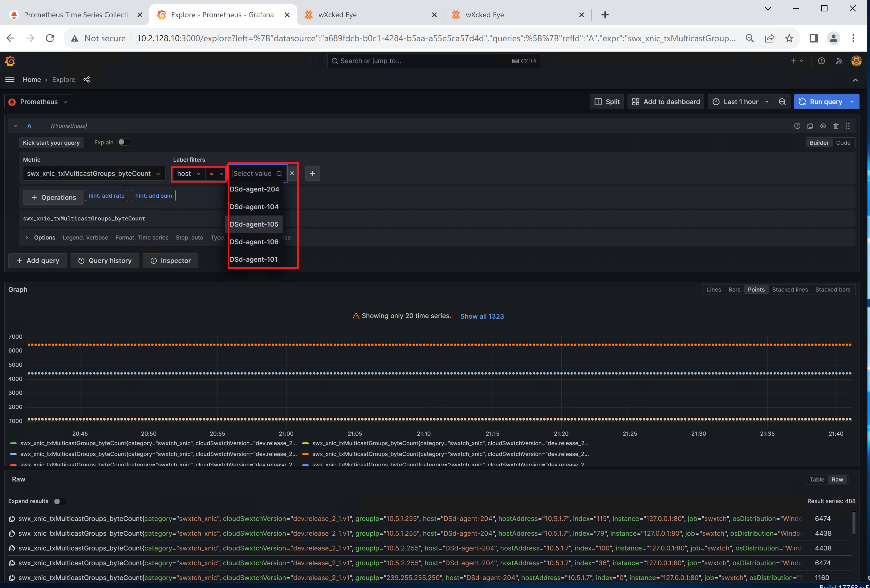
Task: Open the Query history panel
Action: tap(104, 261)
